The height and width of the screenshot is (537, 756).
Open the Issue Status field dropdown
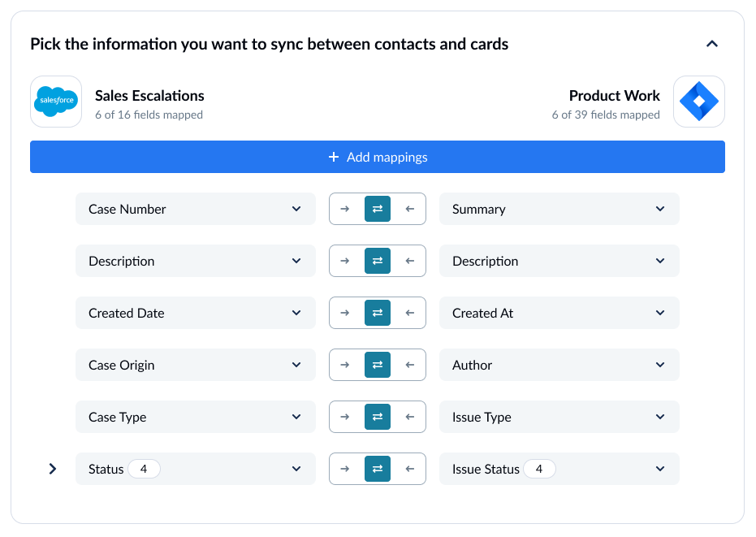pos(559,469)
